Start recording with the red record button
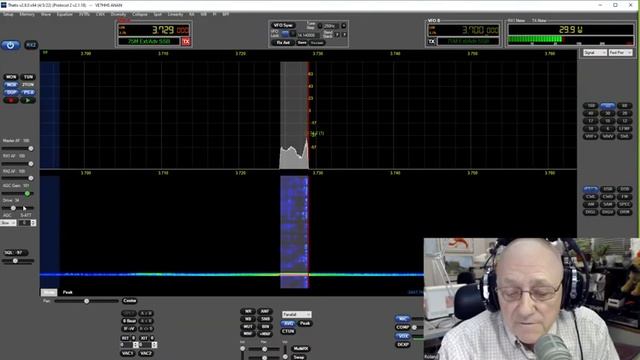Viewport: 640px width, 360px height. 11,100
